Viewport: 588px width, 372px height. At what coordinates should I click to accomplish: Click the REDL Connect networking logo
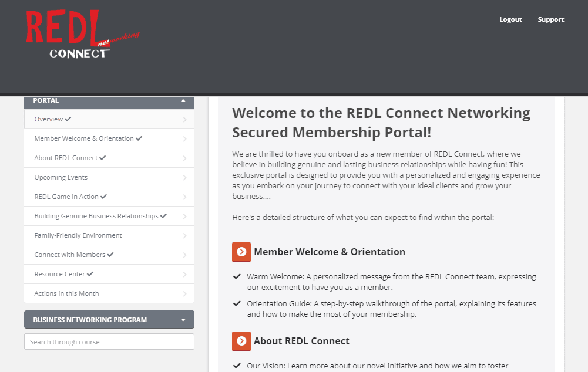point(81,35)
